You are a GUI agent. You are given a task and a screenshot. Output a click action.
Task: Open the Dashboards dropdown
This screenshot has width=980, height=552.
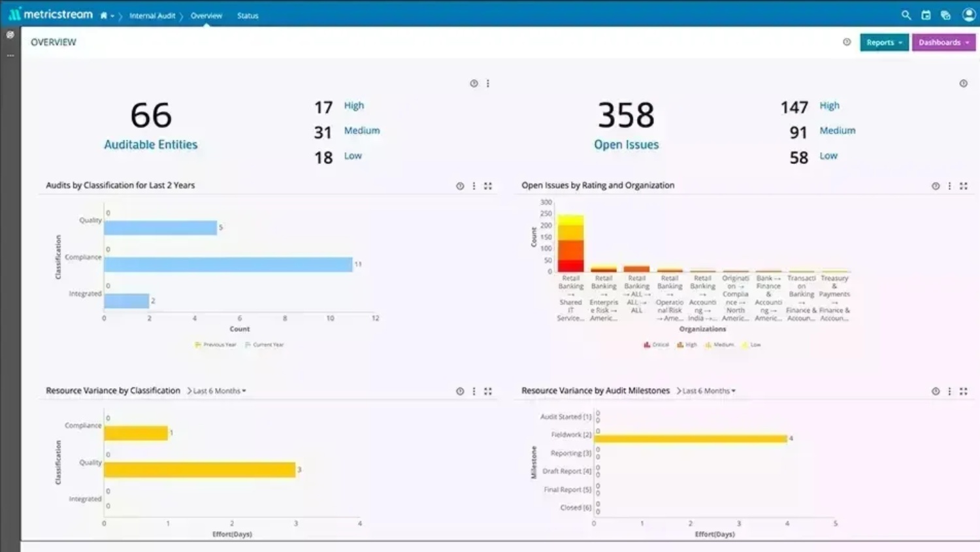coord(943,42)
